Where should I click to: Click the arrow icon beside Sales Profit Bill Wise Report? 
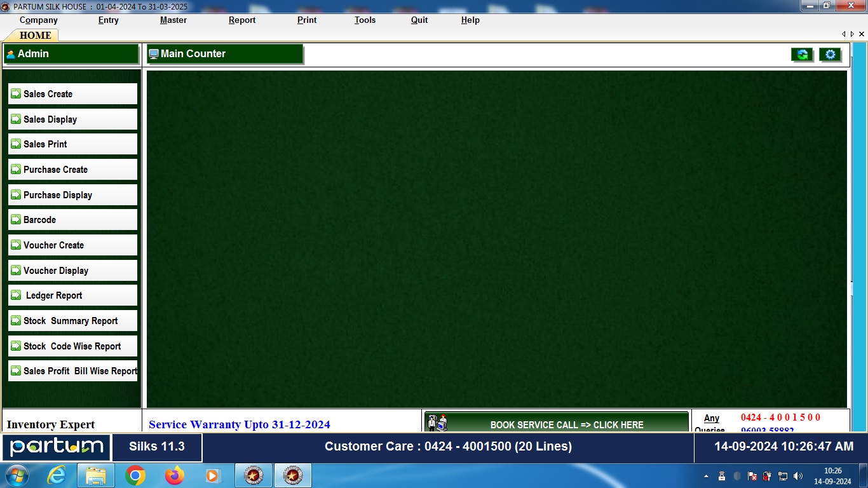tap(16, 370)
